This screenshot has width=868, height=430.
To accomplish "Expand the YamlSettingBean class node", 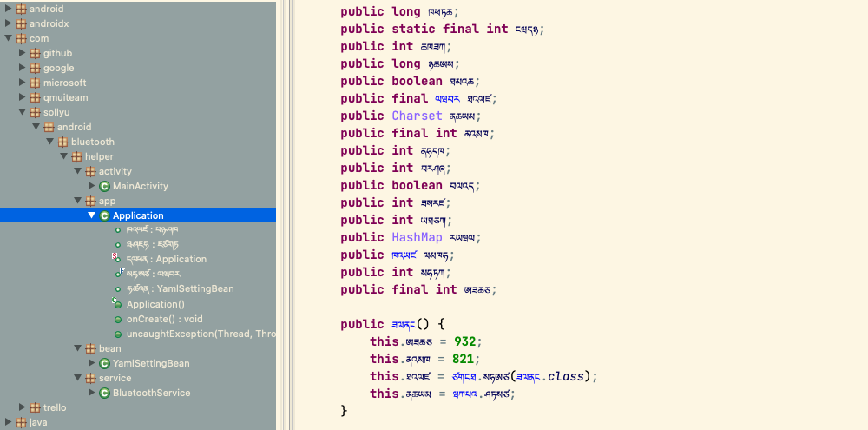I will [92, 363].
